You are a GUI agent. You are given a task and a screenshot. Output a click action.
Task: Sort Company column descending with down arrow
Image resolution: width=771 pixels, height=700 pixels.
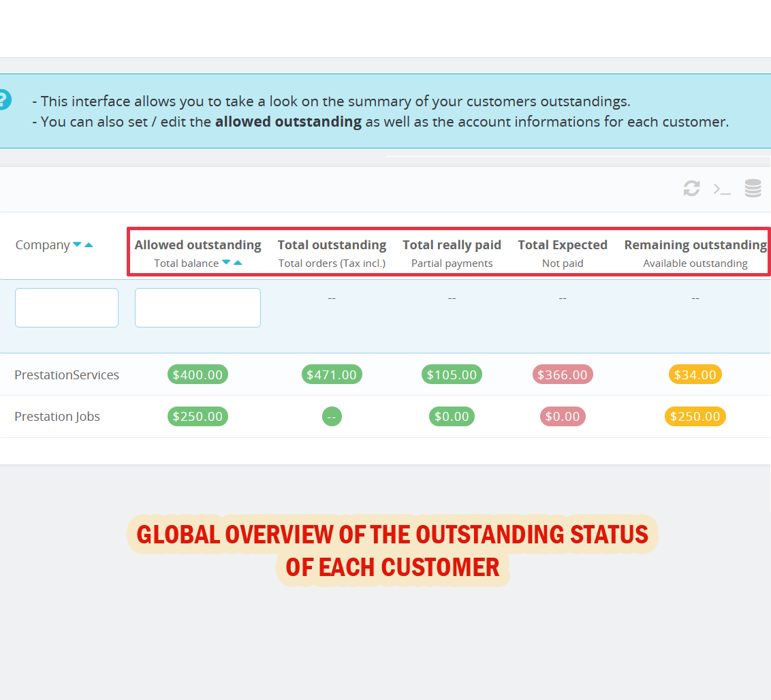coord(77,244)
